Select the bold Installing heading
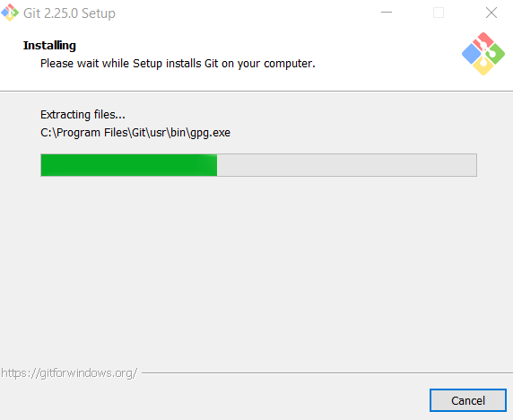 pos(49,46)
